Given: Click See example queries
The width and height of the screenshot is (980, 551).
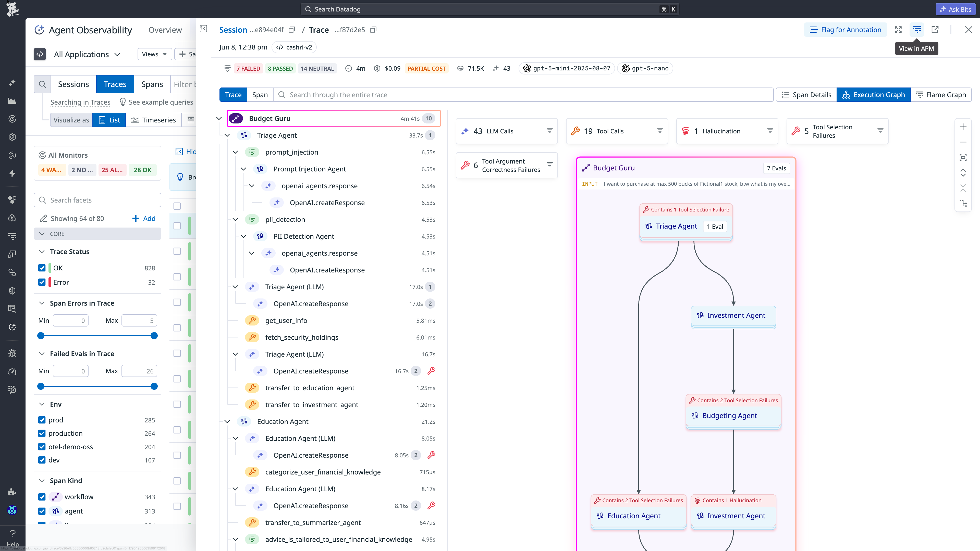Looking at the screenshot, I should pos(156,102).
